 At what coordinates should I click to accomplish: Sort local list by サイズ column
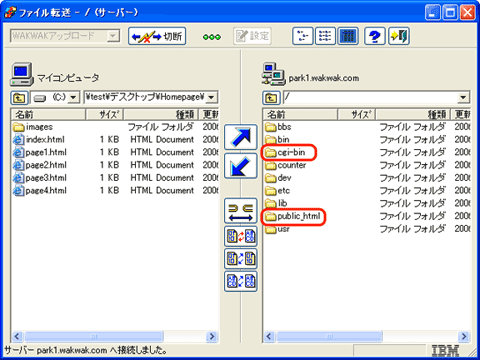105,115
